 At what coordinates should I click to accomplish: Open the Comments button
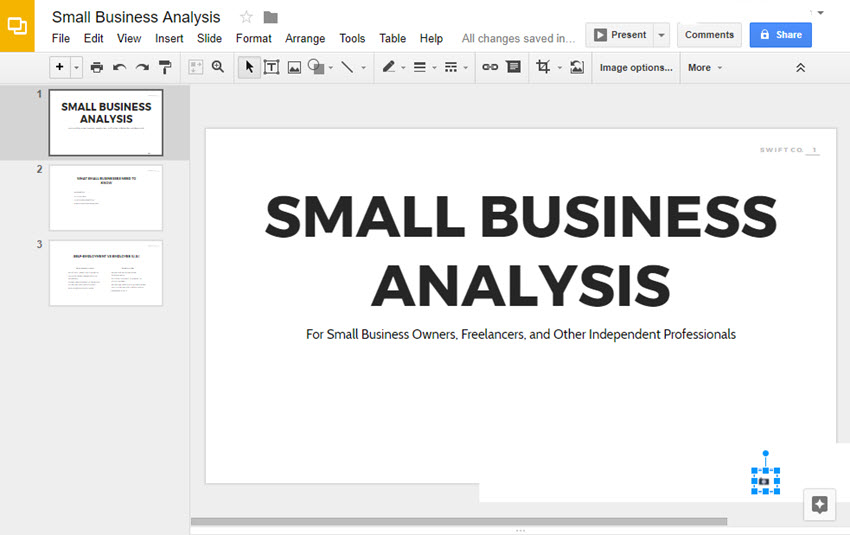(709, 35)
